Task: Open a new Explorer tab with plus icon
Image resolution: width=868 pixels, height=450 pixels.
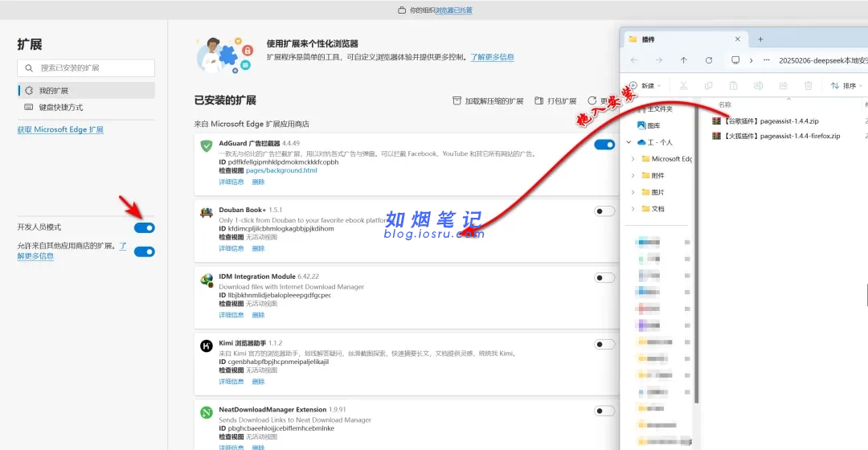Action: [x=760, y=39]
